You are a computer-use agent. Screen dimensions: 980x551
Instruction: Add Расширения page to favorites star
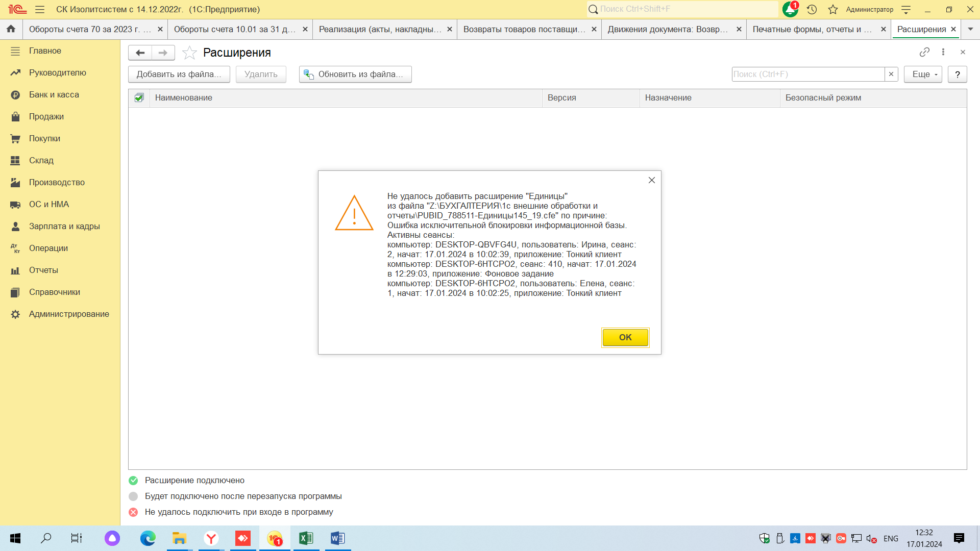189,53
